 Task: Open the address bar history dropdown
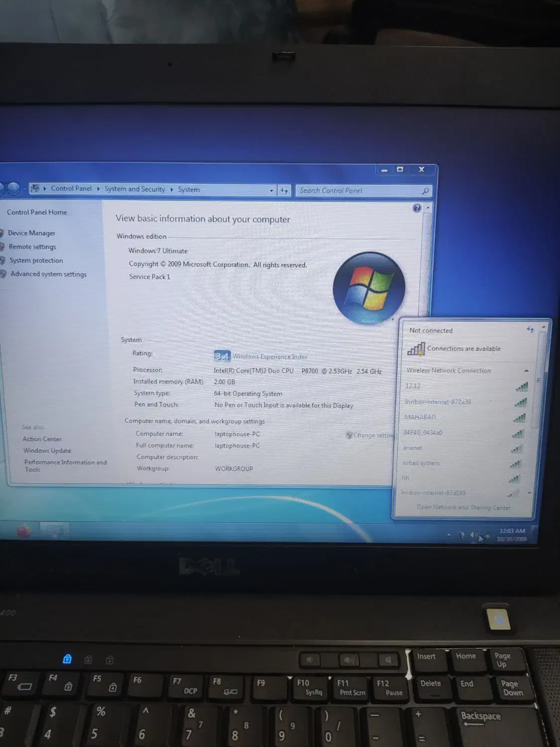271,190
